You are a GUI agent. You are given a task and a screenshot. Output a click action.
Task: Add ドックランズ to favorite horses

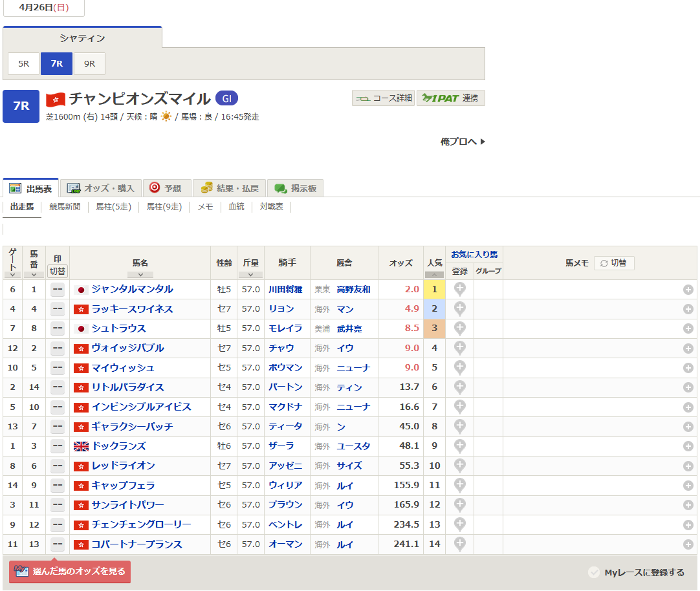click(x=460, y=447)
